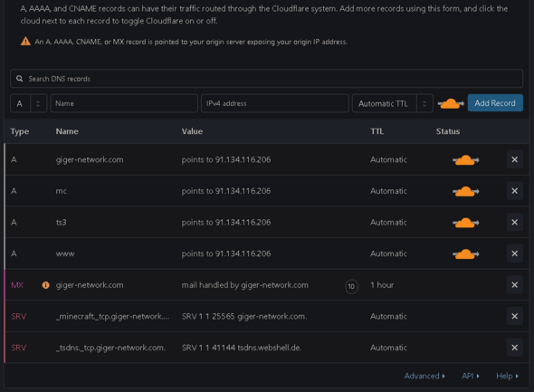Click the Add Record button

pyautogui.click(x=495, y=103)
